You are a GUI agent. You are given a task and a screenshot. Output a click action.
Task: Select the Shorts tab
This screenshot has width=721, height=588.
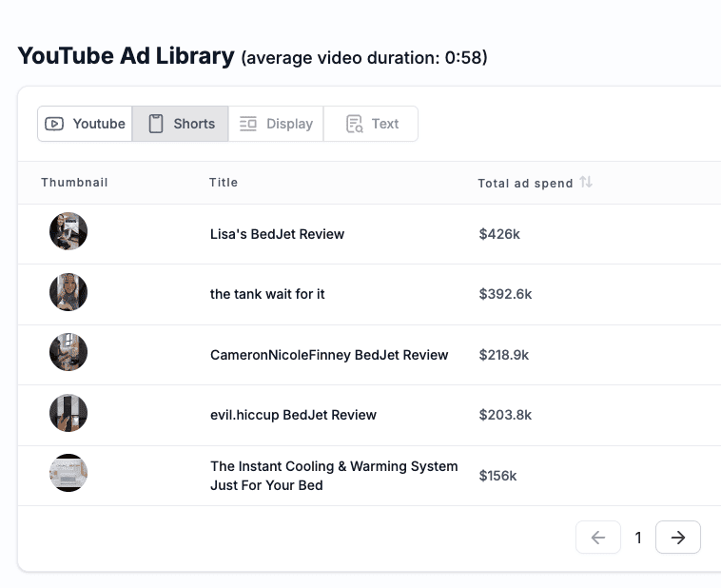click(x=181, y=124)
